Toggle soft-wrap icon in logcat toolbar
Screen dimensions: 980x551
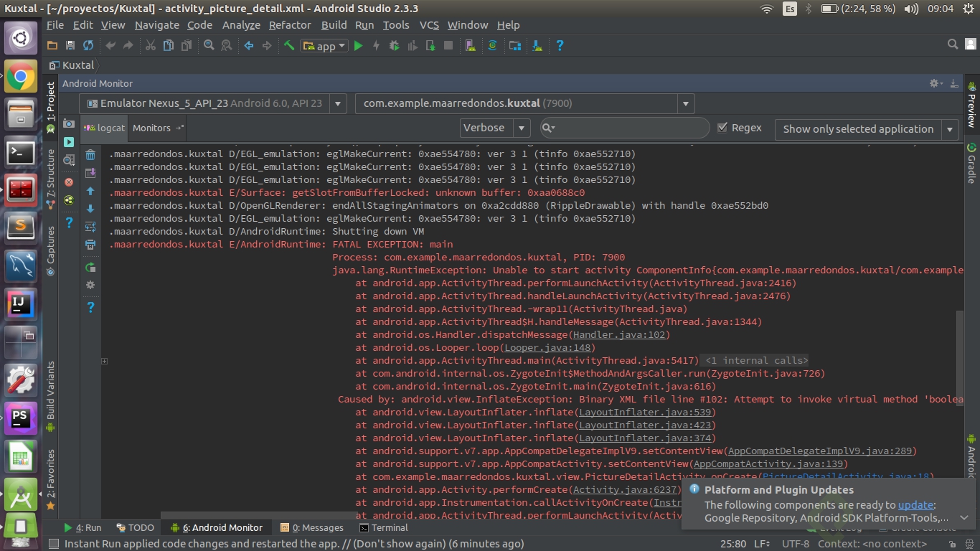(x=90, y=227)
